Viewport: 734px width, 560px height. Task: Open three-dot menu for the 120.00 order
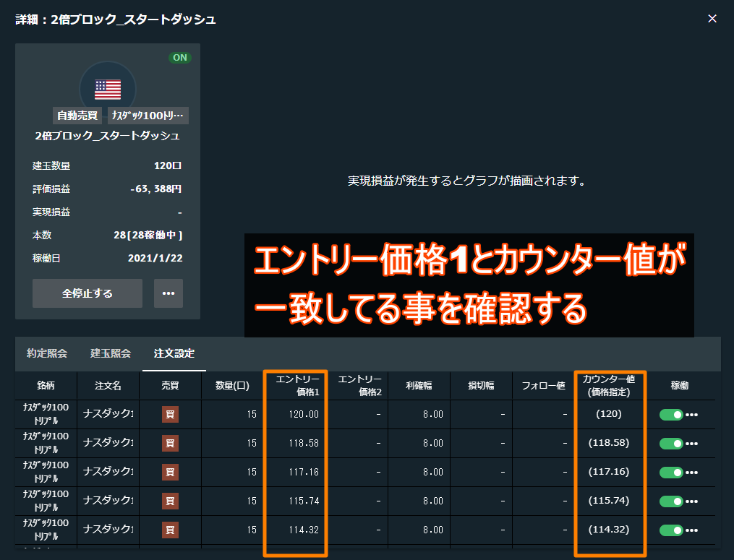[x=692, y=415]
